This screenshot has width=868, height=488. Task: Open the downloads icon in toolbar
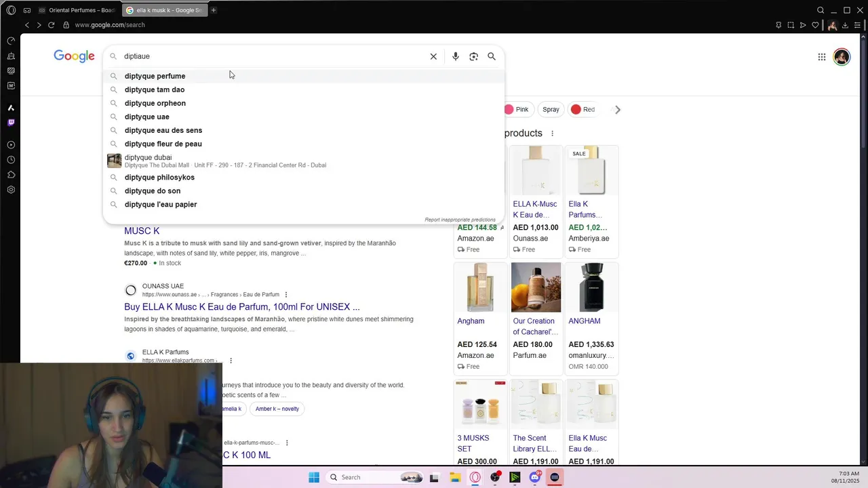(x=845, y=25)
